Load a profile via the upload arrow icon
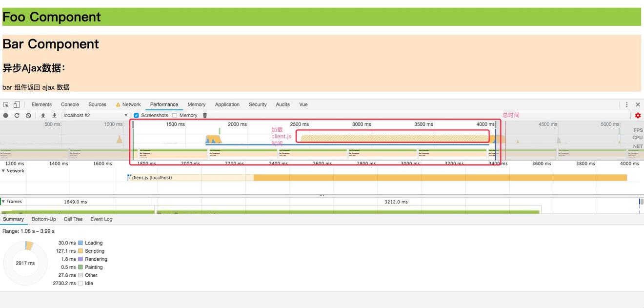The image size is (644, 308). point(43,115)
